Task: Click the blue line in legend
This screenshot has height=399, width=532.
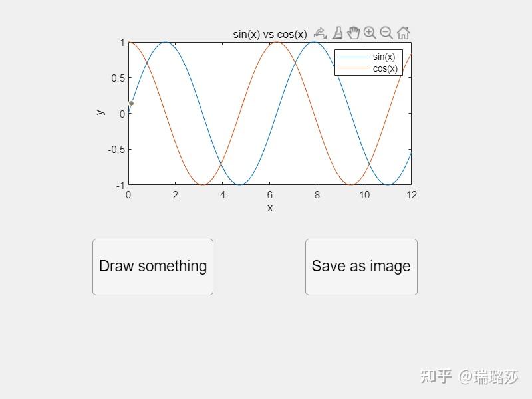Action: [x=353, y=57]
